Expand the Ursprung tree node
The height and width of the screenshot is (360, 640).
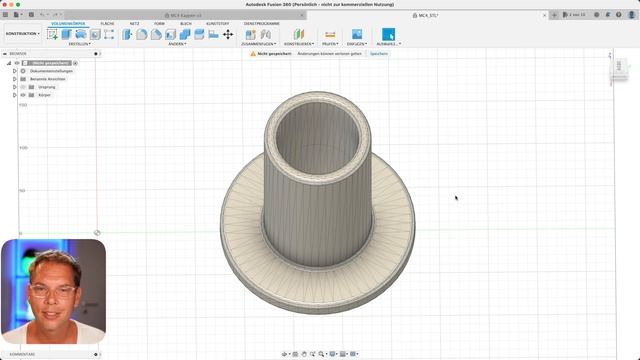(15, 87)
